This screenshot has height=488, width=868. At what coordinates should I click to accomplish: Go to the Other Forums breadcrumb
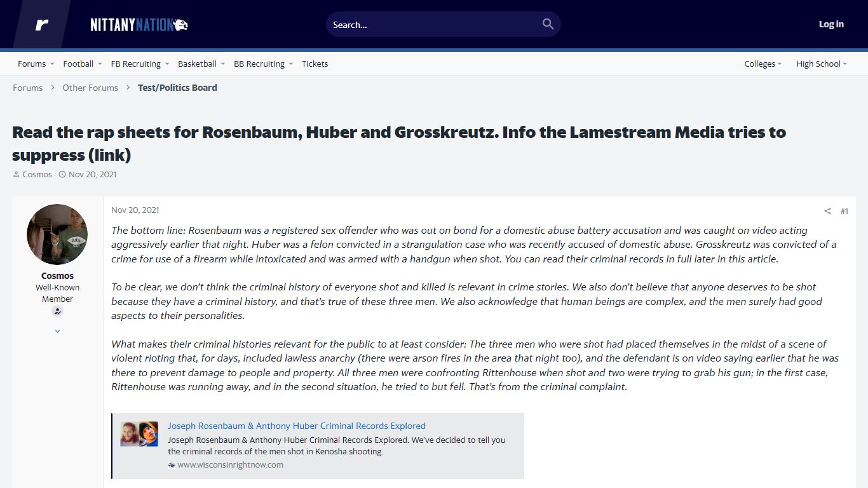[x=90, y=88]
